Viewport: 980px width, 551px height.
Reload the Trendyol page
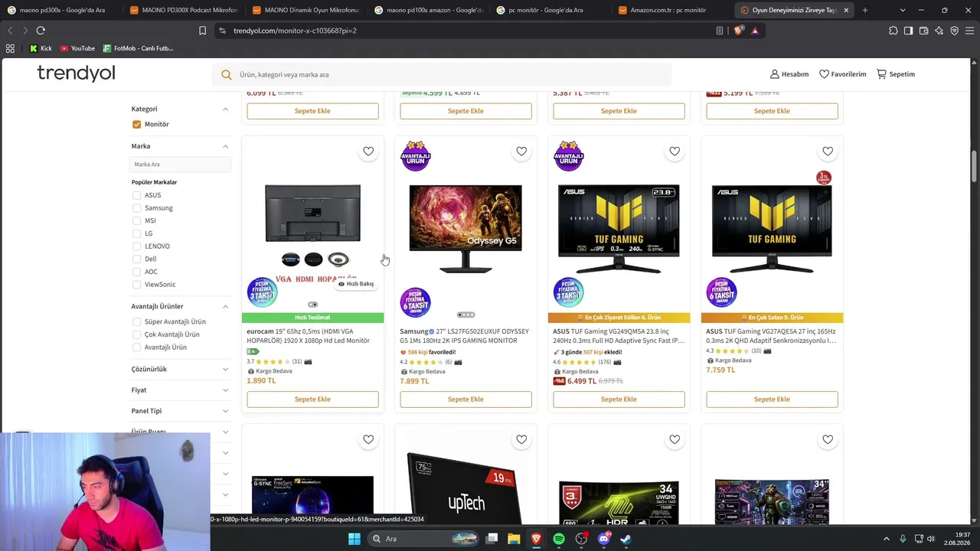41,31
